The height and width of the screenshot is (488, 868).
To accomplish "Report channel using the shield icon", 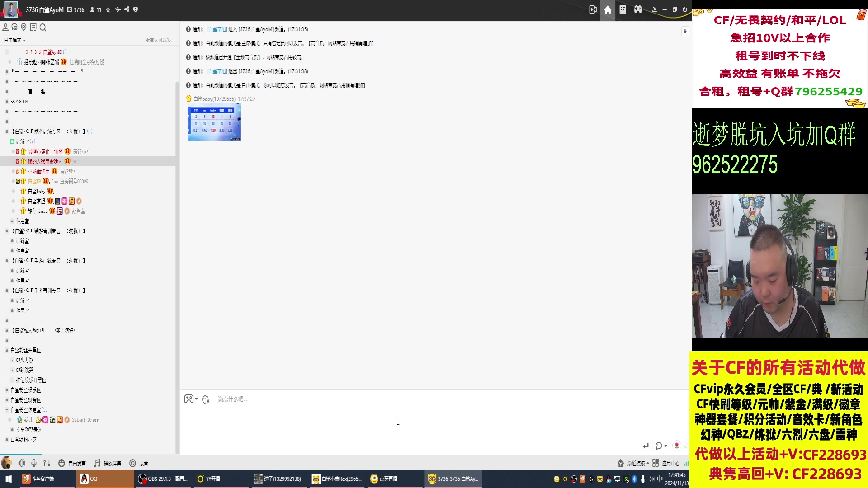I will coord(136,9).
